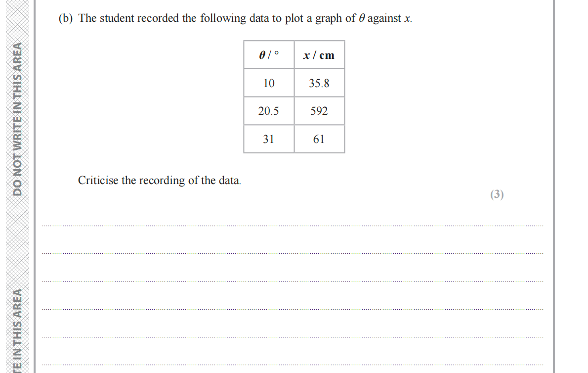Select the table cell containing 31
The width and height of the screenshot is (588, 373).
269,139
